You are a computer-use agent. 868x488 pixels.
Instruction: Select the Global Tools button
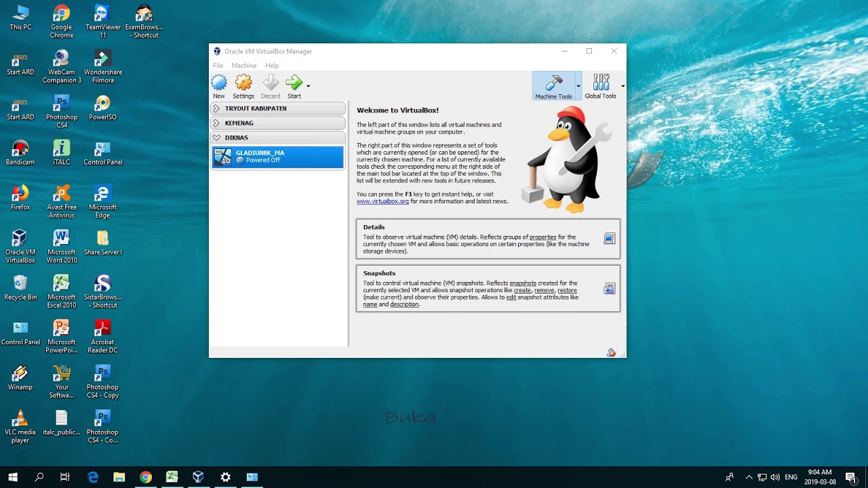click(601, 86)
